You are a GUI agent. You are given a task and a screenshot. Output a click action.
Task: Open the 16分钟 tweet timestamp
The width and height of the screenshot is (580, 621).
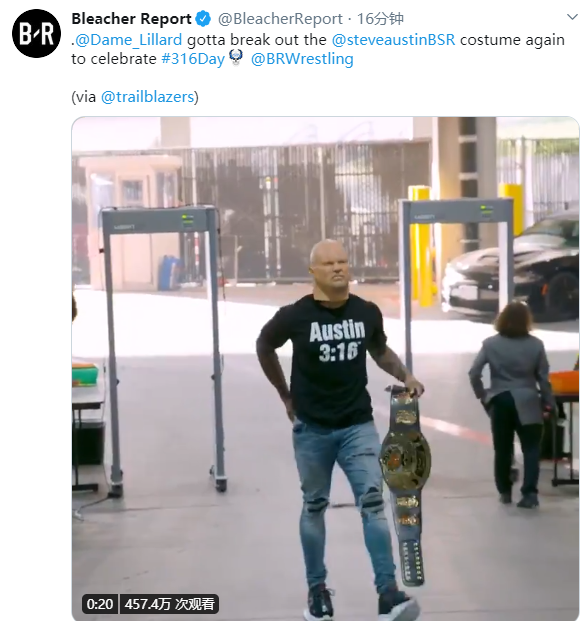point(380,19)
